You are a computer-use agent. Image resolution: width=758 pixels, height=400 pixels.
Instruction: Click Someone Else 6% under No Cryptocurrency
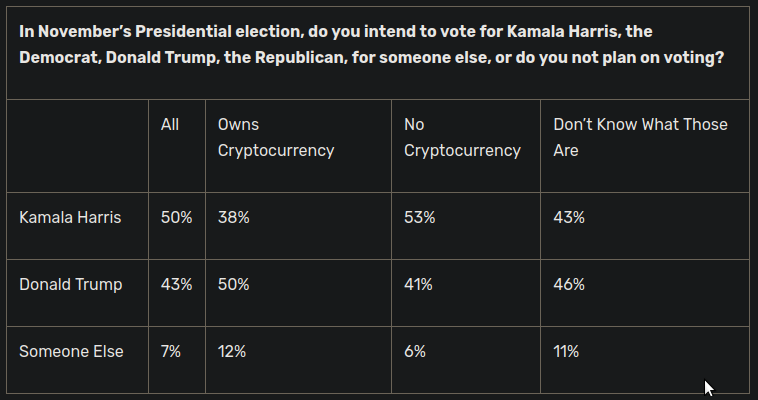415,351
